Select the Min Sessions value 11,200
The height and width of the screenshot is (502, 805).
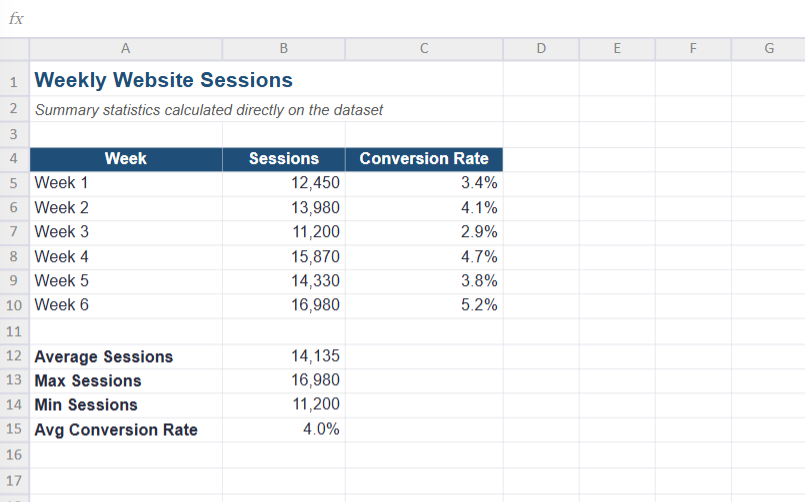pyautogui.click(x=284, y=405)
